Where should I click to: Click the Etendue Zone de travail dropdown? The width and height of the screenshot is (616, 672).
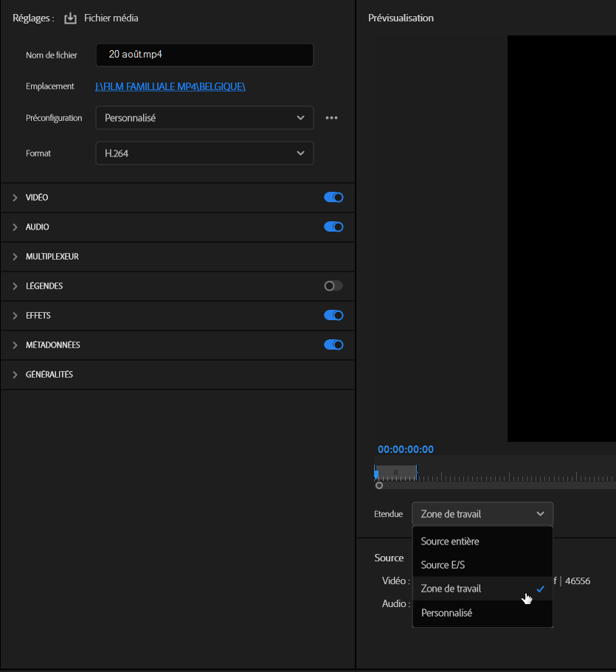[482, 514]
